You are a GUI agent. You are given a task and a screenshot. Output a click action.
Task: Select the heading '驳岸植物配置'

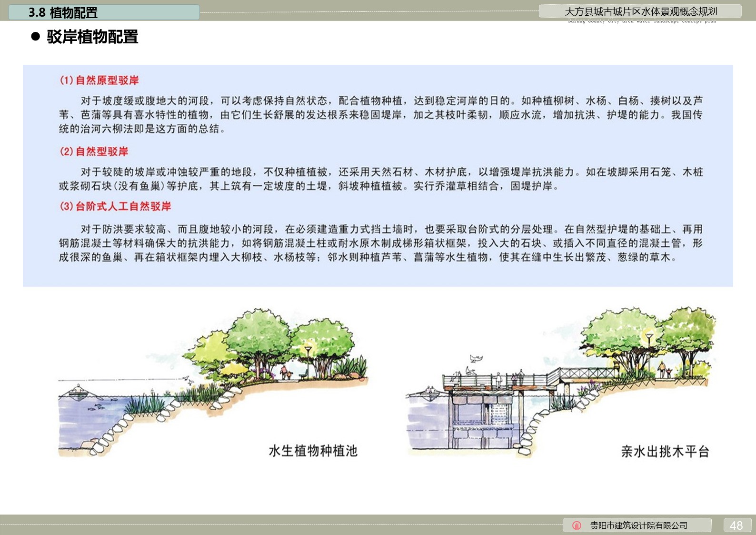pyautogui.click(x=92, y=37)
